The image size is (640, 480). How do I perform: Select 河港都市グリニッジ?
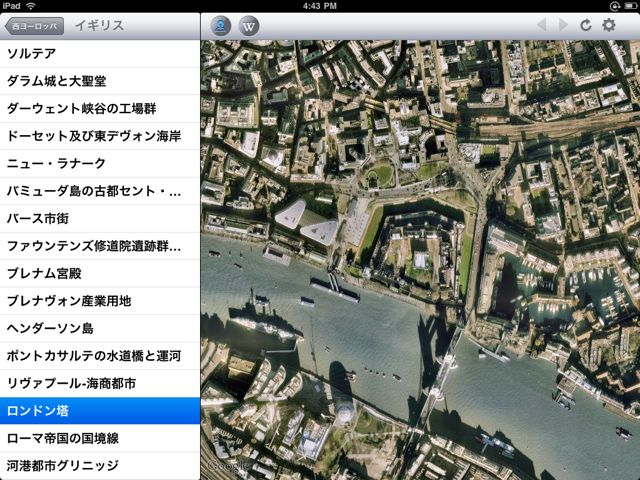pos(100,465)
